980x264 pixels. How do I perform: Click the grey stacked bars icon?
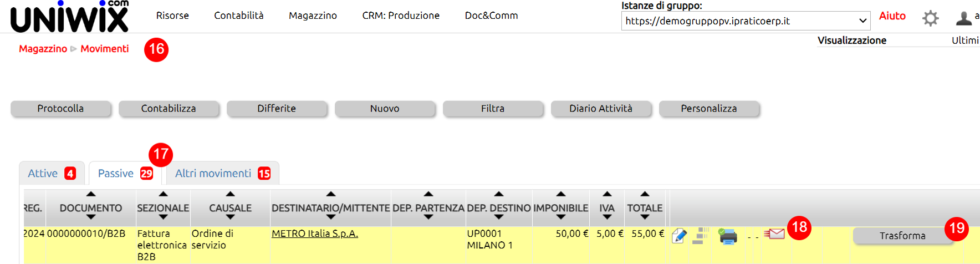pyautogui.click(x=701, y=236)
